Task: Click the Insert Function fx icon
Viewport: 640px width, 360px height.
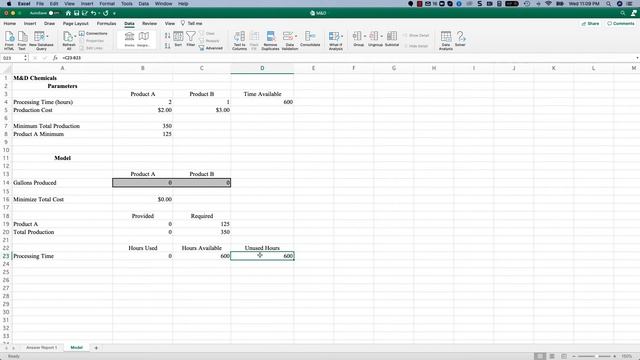Action: point(55,58)
